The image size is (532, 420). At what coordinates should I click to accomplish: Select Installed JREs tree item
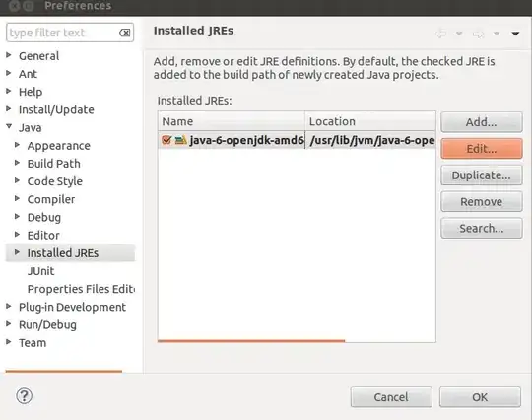click(x=63, y=253)
